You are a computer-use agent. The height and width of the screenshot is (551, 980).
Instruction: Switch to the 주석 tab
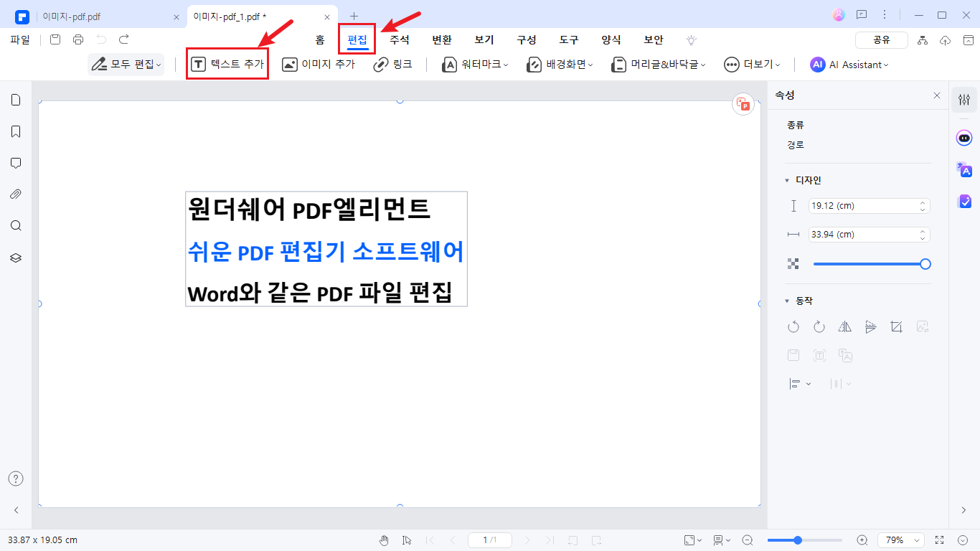click(400, 40)
